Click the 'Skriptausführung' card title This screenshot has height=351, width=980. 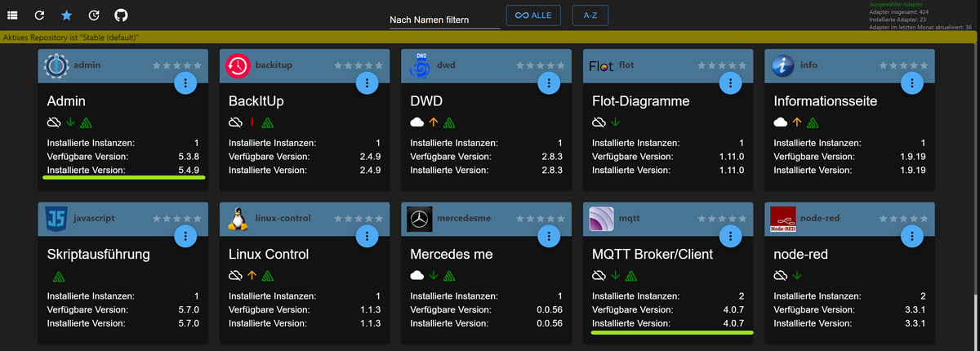(99, 255)
